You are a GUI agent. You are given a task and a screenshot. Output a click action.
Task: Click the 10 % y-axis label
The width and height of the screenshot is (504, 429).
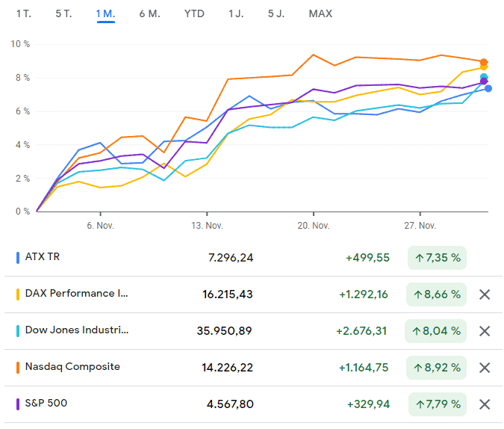(x=20, y=44)
